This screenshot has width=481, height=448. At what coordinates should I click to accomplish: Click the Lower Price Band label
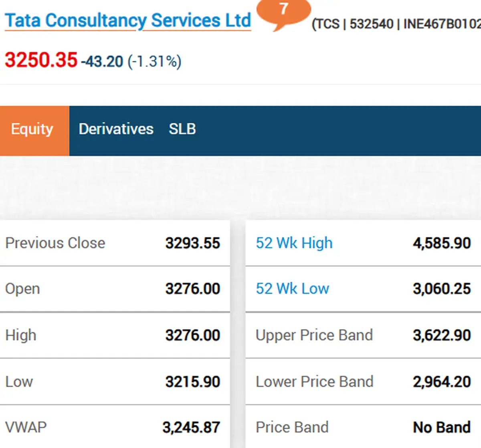(x=315, y=381)
